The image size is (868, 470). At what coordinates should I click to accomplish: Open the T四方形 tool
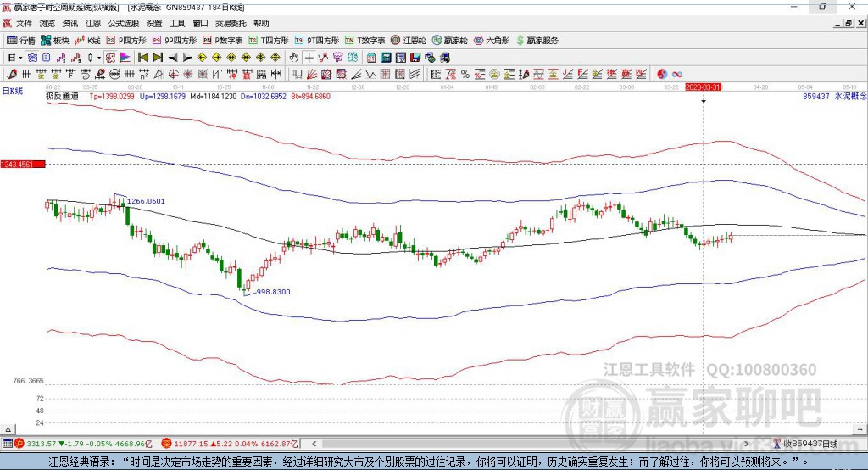(269, 41)
